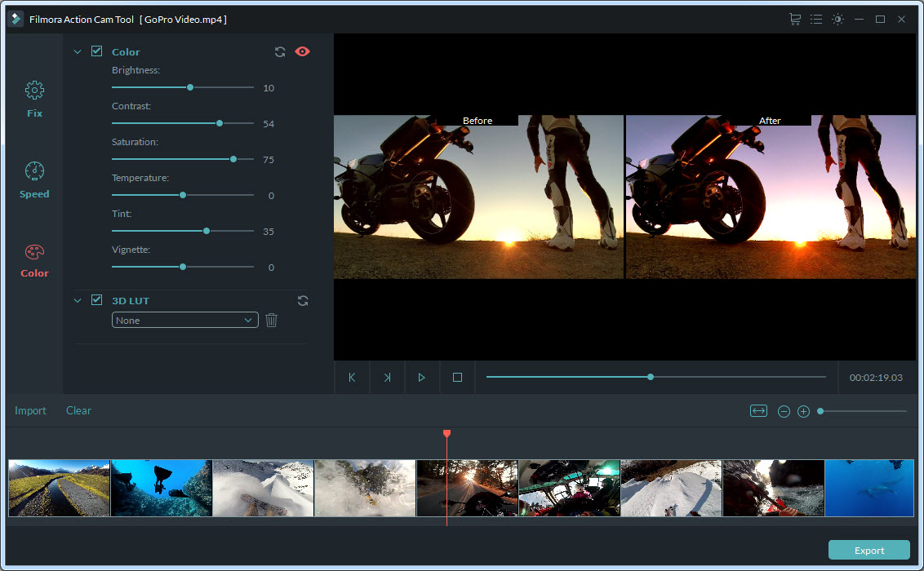Uncheck the Color checkbox

tap(96, 51)
